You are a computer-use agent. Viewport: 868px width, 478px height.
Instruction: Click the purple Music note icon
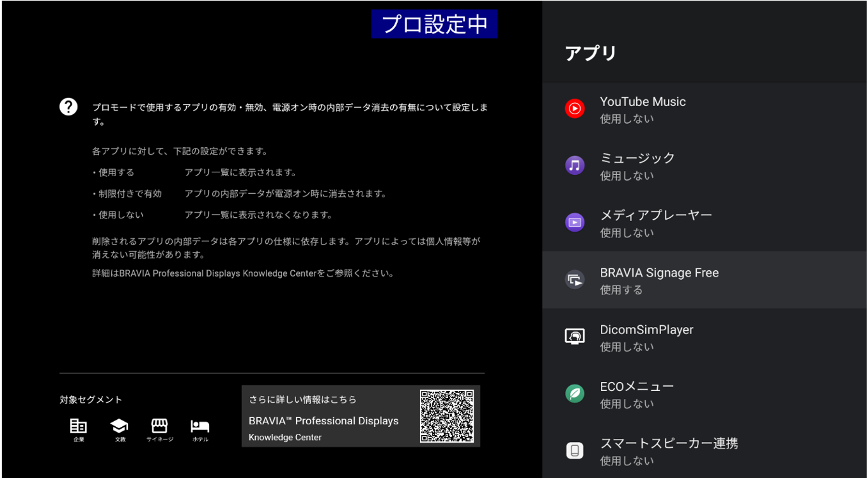point(574,165)
